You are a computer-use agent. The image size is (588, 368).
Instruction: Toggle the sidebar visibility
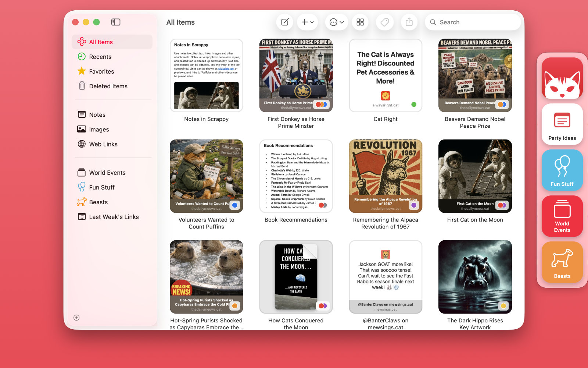click(116, 22)
